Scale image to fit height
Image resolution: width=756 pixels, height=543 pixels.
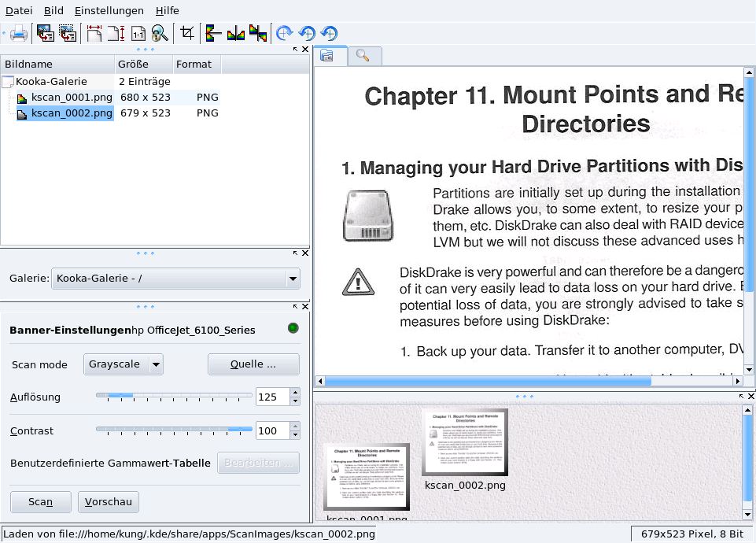click(x=116, y=33)
